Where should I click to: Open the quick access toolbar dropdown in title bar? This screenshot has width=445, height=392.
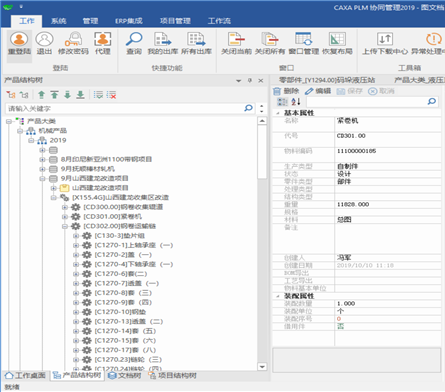coord(21,7)
